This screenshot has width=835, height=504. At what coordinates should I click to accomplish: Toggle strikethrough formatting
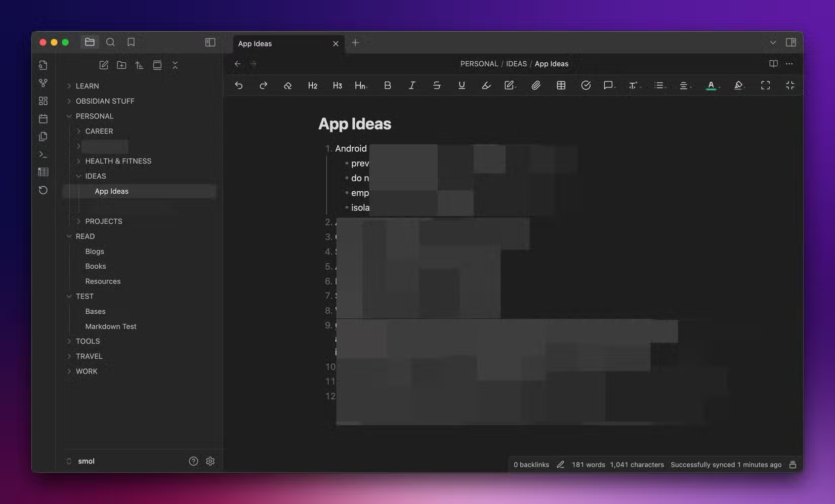[x=437, y=85]
